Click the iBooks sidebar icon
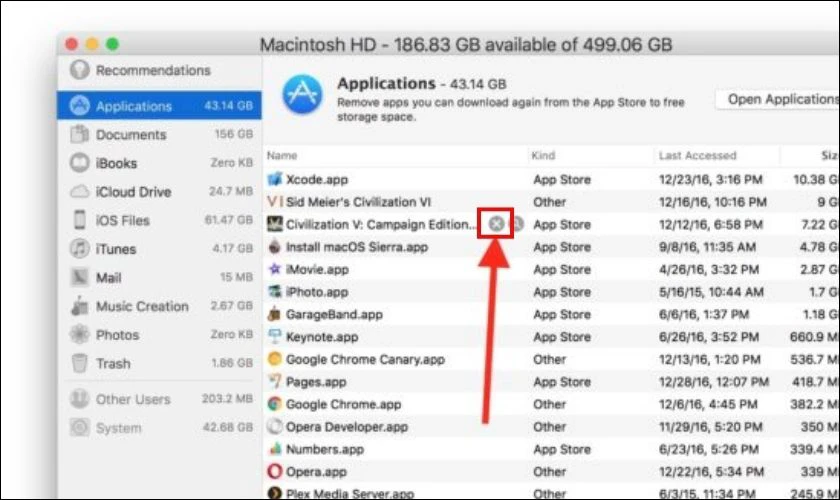The height and width of the screenshot is (500, 840). pos(79,163)
